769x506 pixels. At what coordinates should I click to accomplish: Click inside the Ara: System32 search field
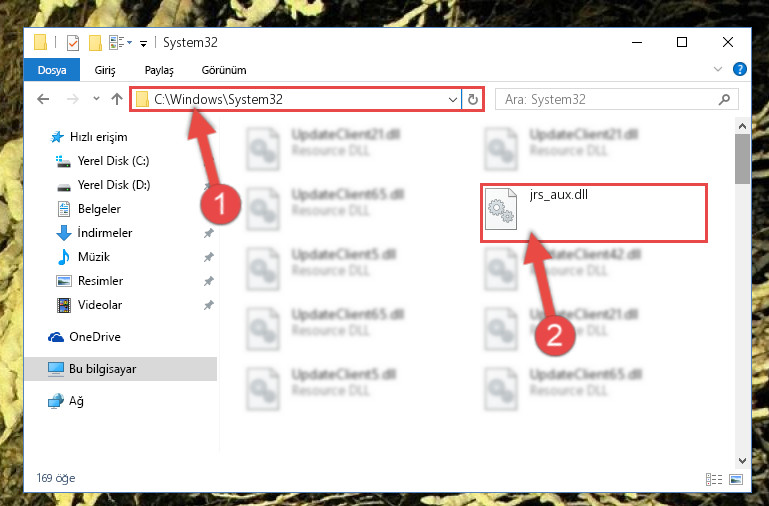[608, 100]
